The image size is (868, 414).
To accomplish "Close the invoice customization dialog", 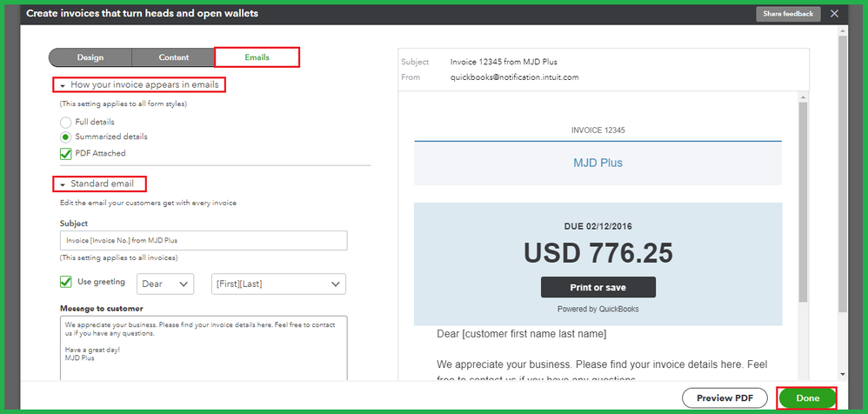I will [834, 14].
